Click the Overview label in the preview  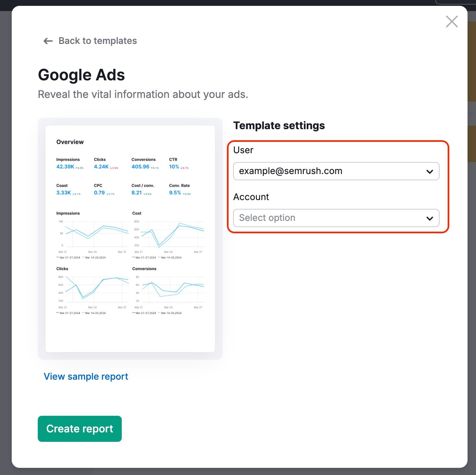(x=70, y=142)
